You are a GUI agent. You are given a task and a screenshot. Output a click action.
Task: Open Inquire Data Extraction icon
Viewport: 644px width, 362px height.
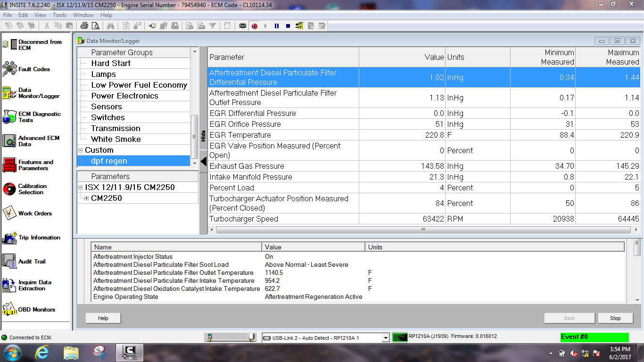tap(9, 285)
